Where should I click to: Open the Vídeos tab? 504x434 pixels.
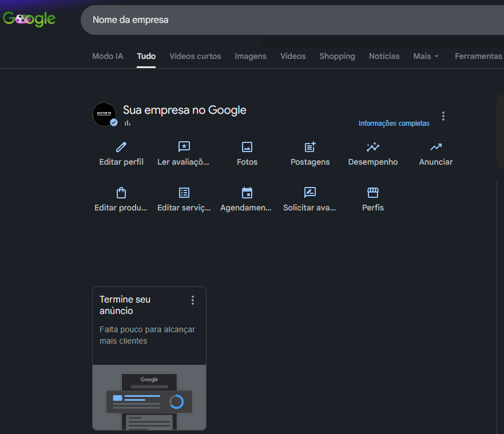click(293, 56)
